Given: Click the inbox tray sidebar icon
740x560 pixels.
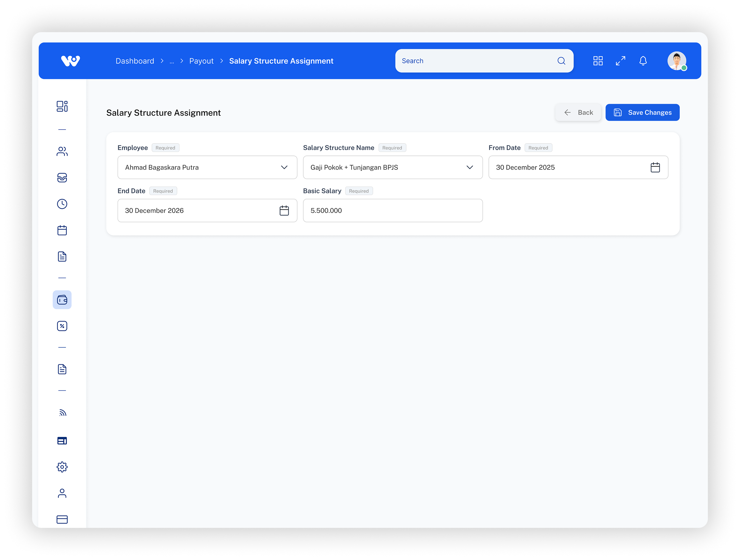Looking at the screenshot, I should (x=62, y=178).
